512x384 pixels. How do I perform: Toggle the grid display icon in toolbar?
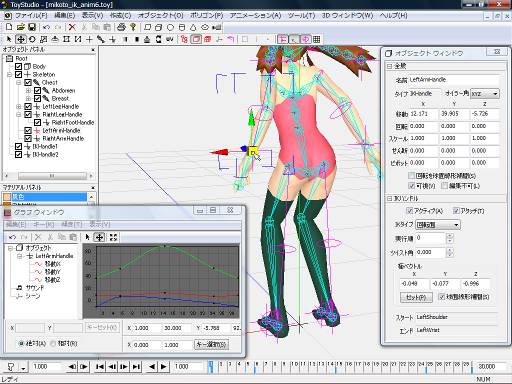pyautogui.click(x=317, y=39)
